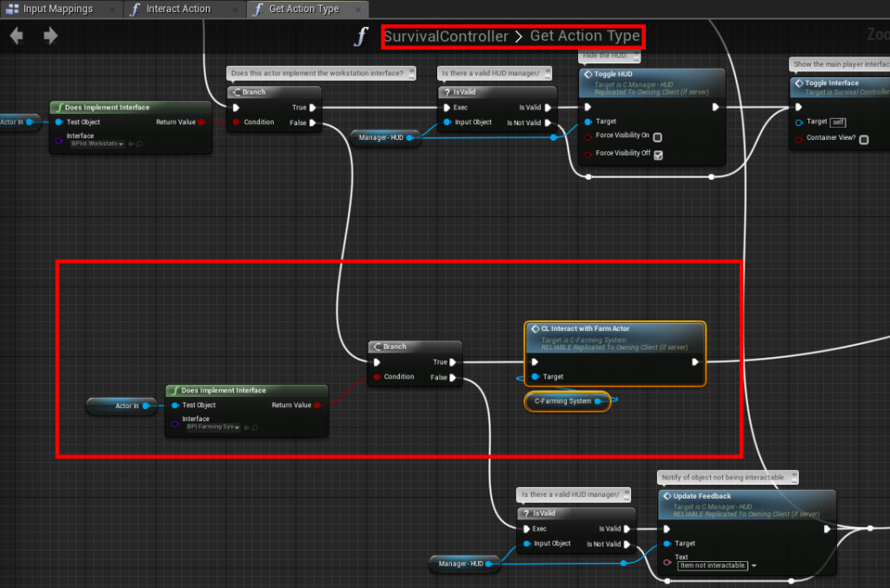Viewport: 890px width, 588px height.
Task: Click the Item not interactable text field
Action: coord(712,565)
